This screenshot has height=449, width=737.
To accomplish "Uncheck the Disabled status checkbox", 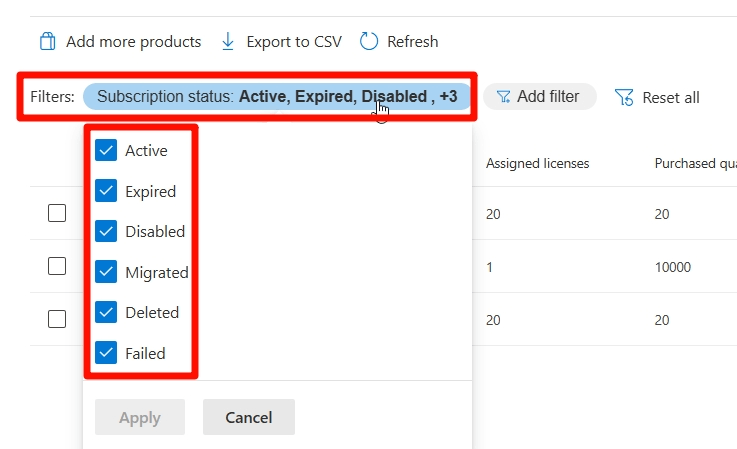I will coord(106,231).
